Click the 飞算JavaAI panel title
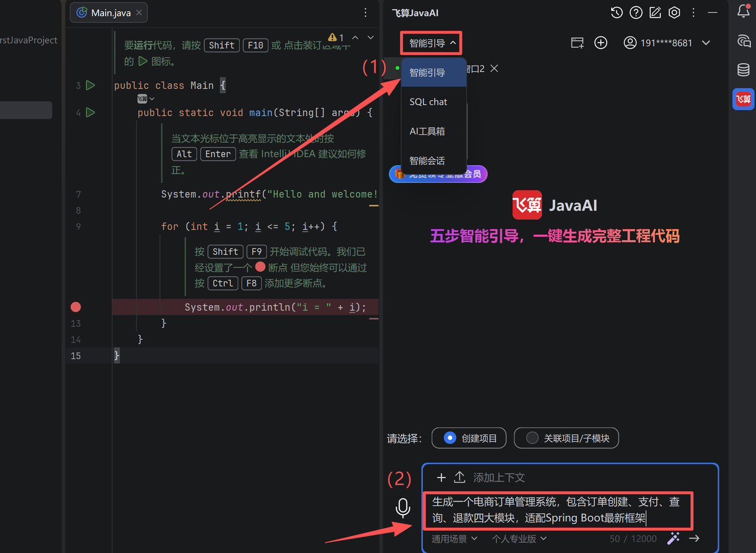The image size is (756, 553). [415, 12]
